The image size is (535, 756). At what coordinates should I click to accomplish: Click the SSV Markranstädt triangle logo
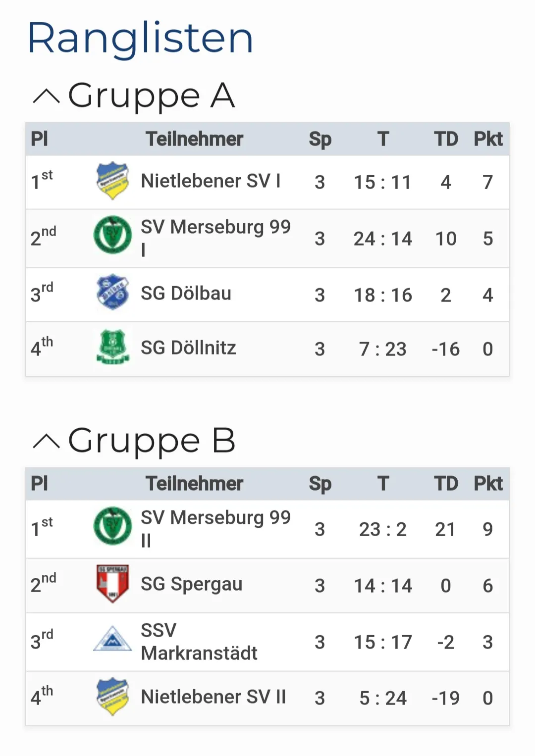(113, 638)
